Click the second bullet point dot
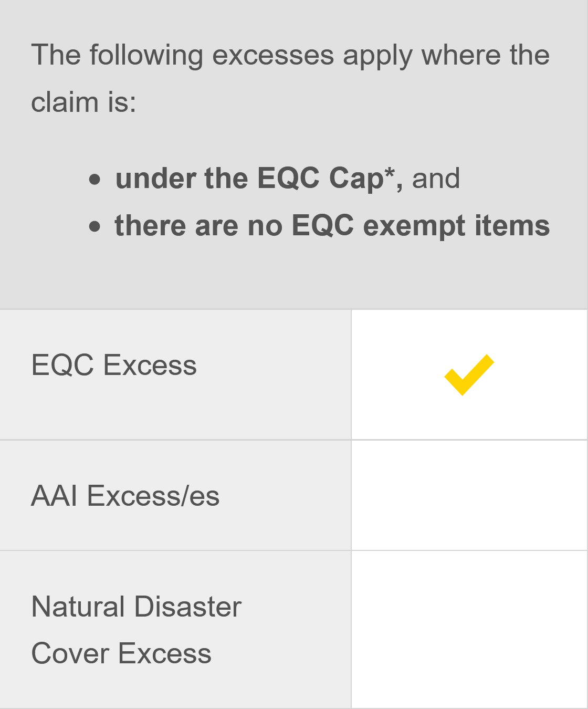This screenshot has height=709, width=588. pyautogui.click(x=94, y=227)
